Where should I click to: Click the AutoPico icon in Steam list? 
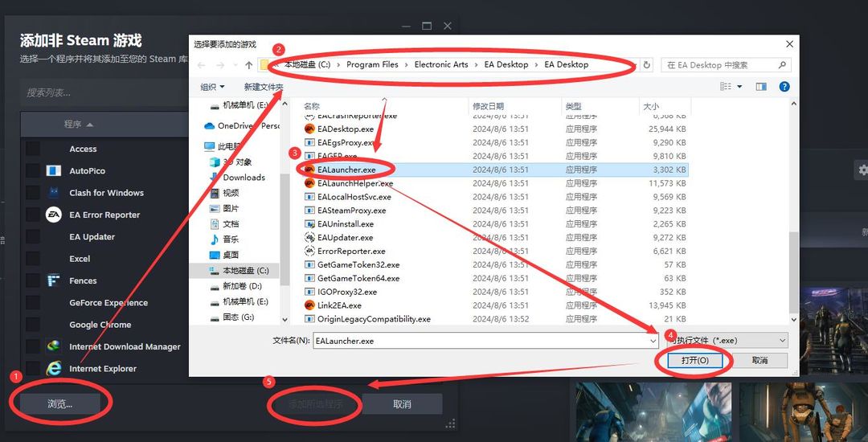tap(54, 171)
